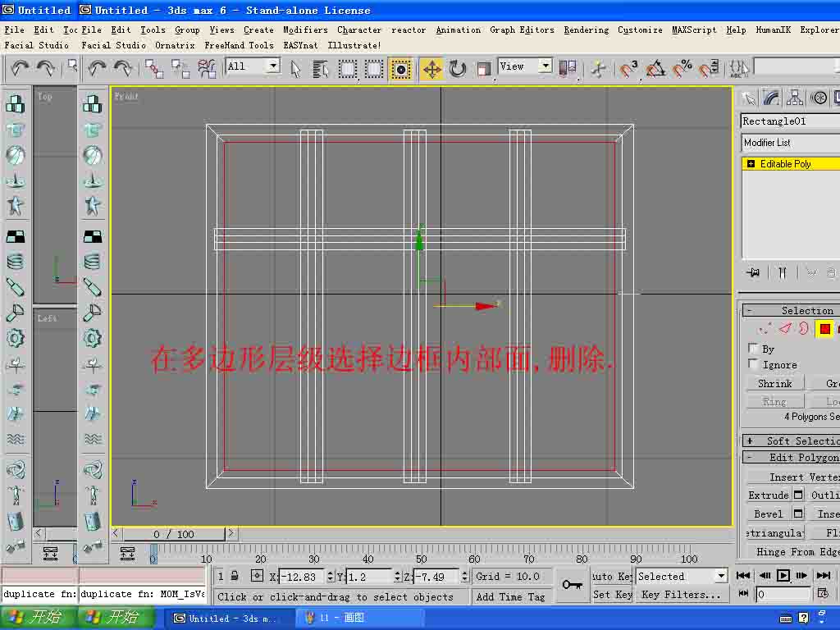Click the Select Object arrow tool
This screenshot has width=840, height=630.
coord(295,69)
